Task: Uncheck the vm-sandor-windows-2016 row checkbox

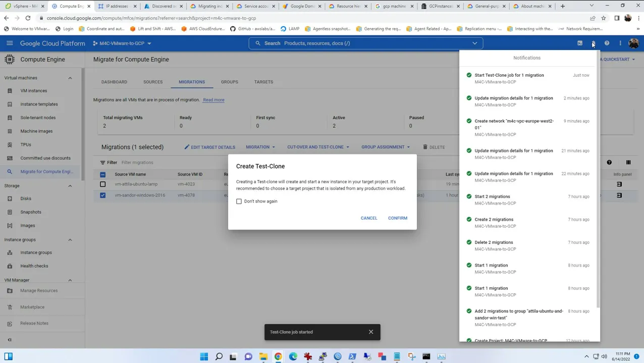Action: 103,195
